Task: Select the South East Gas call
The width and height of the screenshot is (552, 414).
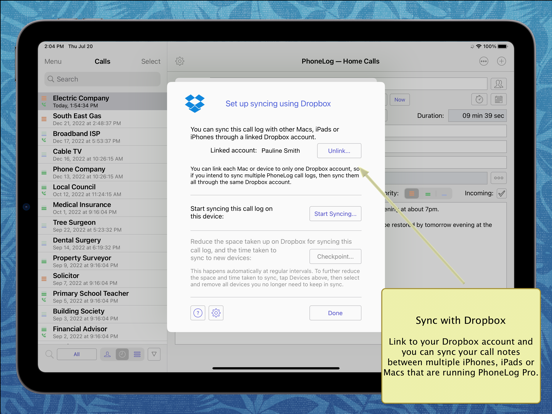Action: point(102,119)
